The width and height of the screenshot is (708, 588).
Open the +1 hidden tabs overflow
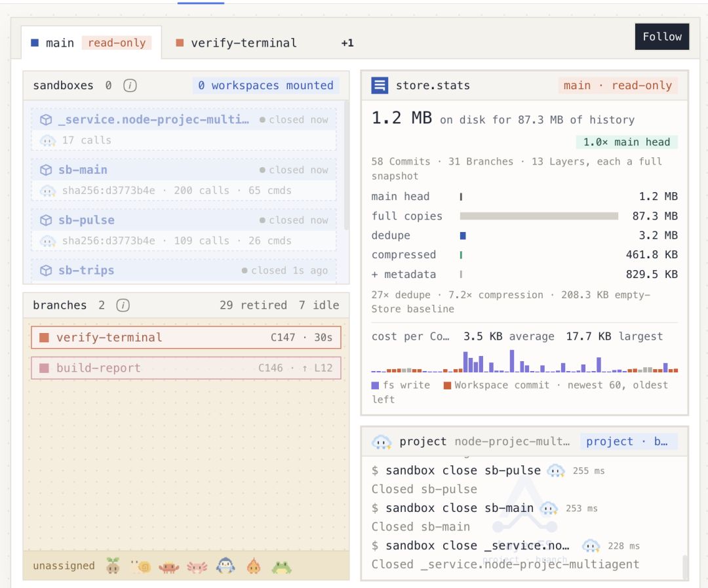click(x=347, y=43)
